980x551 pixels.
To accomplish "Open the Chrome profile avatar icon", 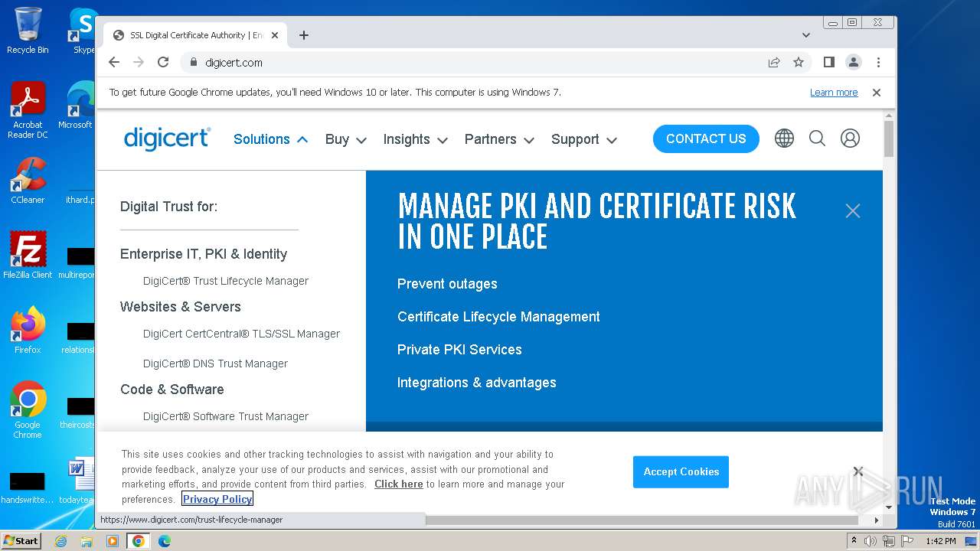I will (x=854, y=63).
